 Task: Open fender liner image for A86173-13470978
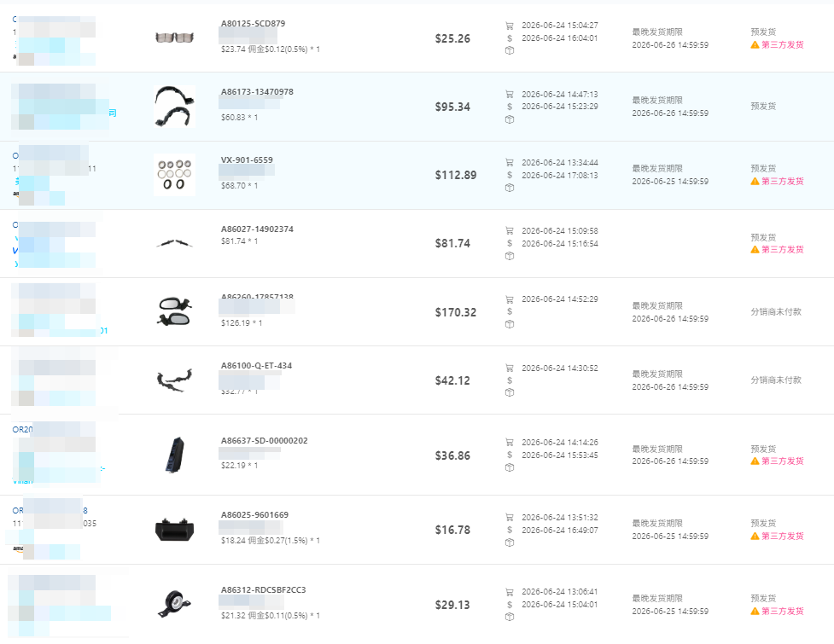pyautogui.click(x=174, y=107)
